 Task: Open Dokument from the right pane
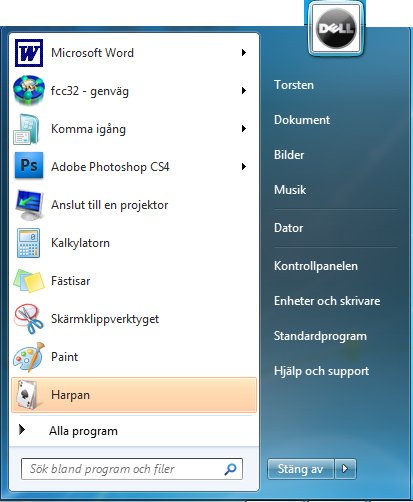[x=302, y=120]
